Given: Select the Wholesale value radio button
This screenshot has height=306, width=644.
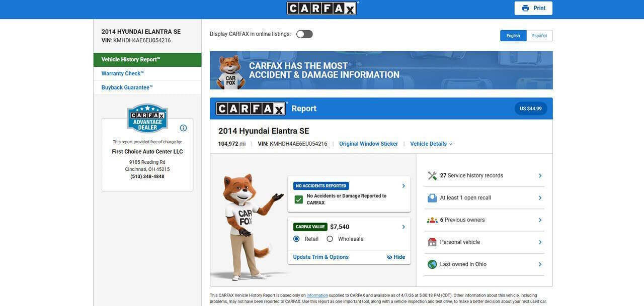Looking at the screenshot, I should click(x=330, y=239).
